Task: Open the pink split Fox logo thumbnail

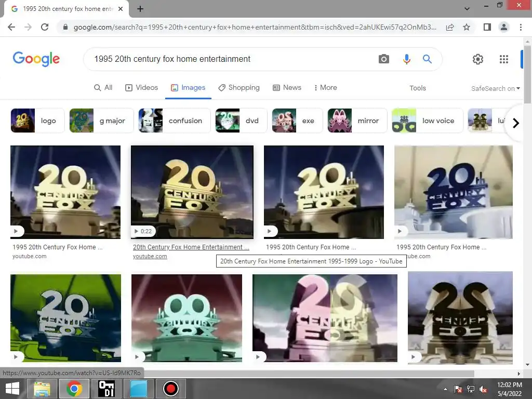Action: [325, 318]
